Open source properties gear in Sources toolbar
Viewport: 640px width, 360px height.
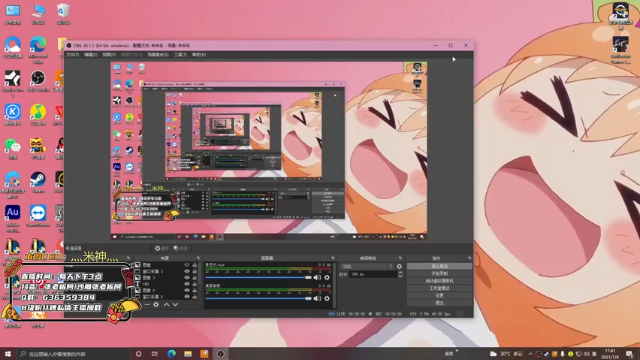point(156,304)
